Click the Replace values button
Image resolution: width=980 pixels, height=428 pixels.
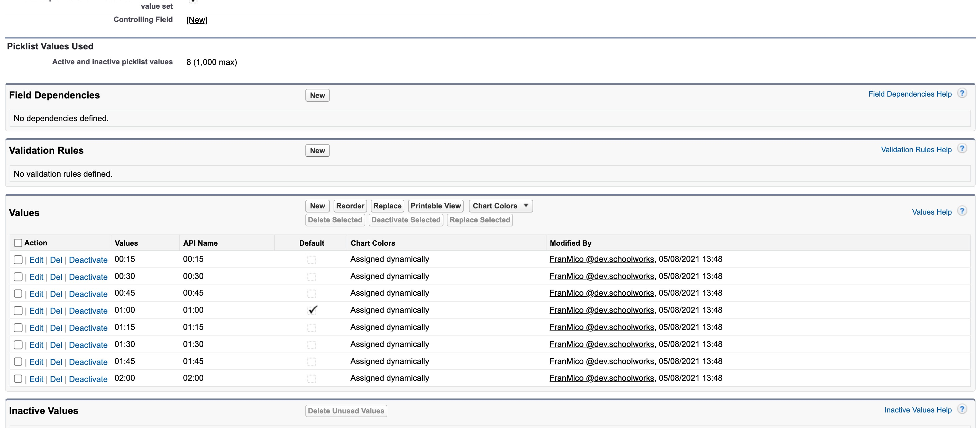point(387,206)
